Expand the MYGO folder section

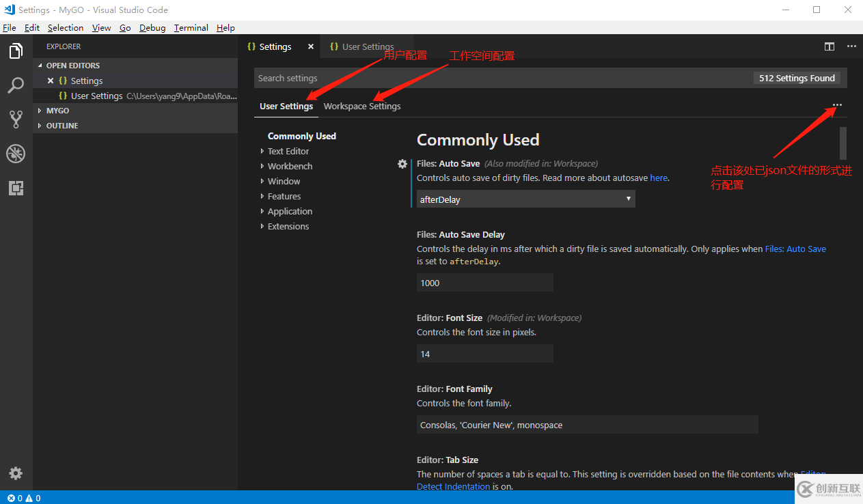(x=135, y=111)
